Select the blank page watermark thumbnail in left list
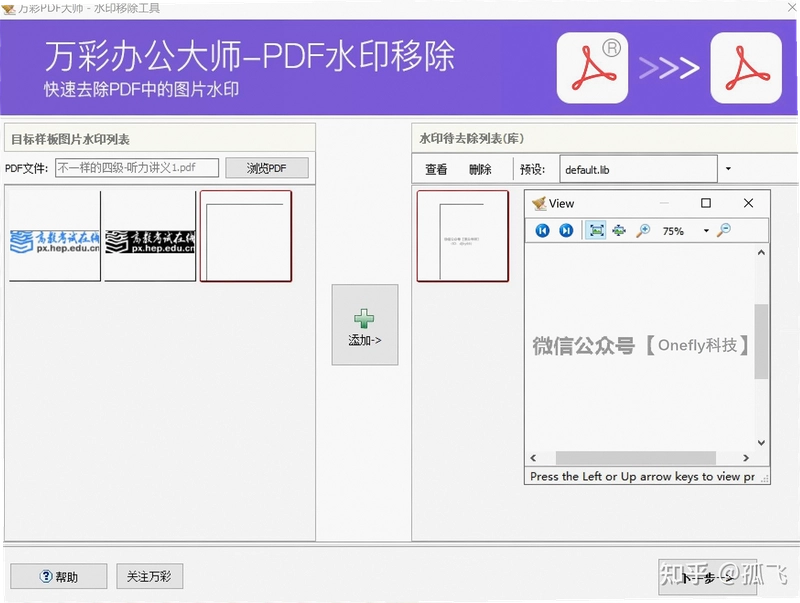 click(x=246, y=236)
